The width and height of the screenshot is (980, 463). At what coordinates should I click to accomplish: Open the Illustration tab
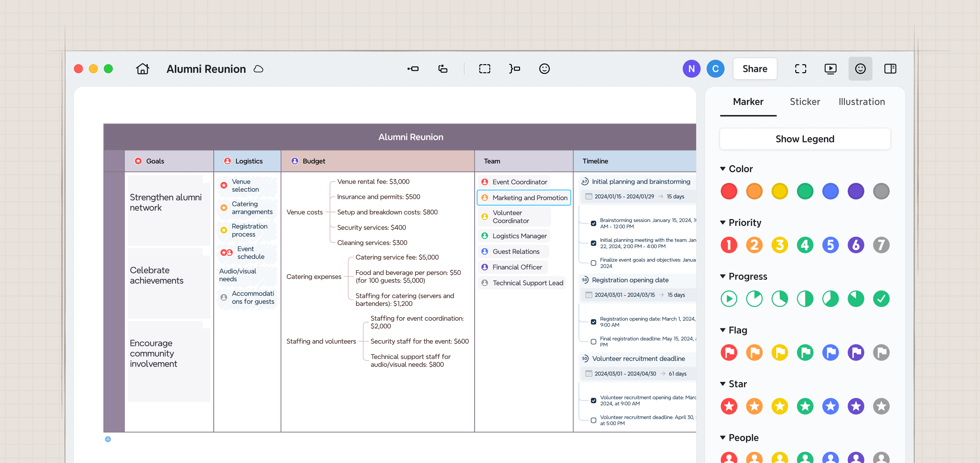click(861, 102)
